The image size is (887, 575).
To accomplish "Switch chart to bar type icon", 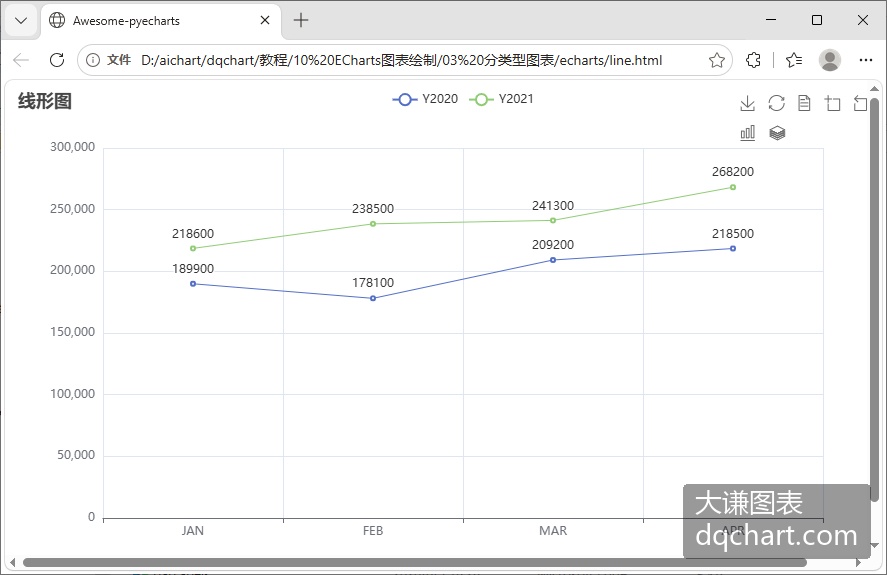I will pyautogui.click(x=747, y=132).
